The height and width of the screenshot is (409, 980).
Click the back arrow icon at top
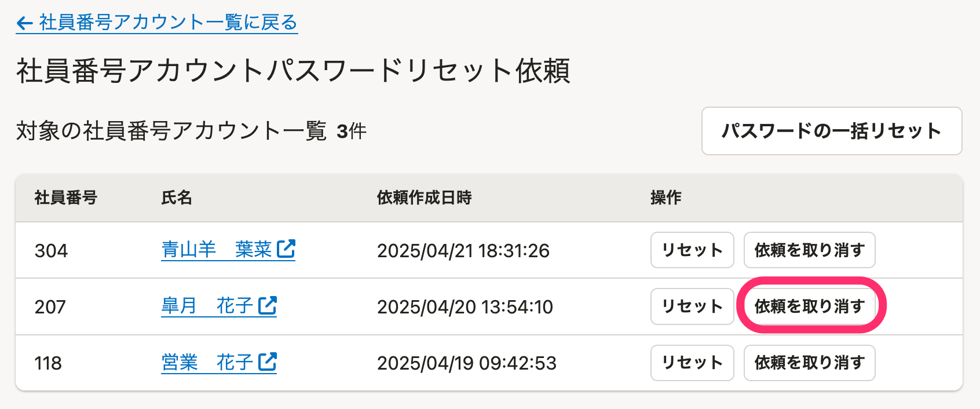point(24,23)
